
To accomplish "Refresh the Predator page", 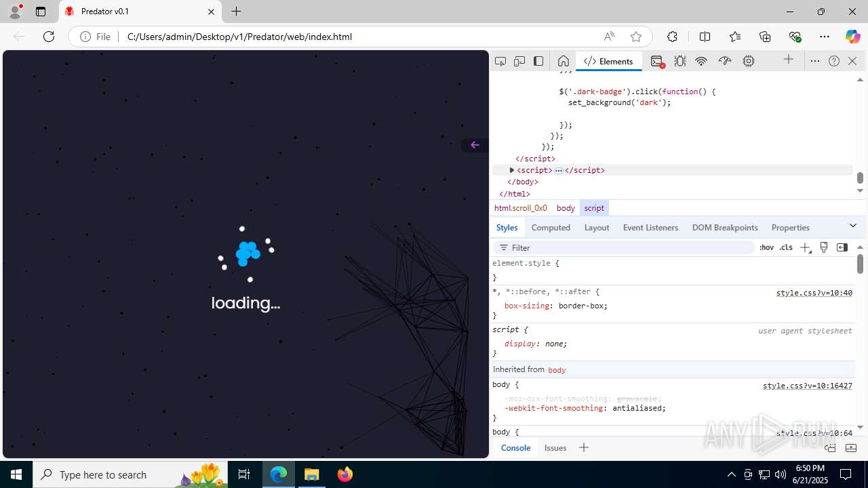I will [49, 37].
